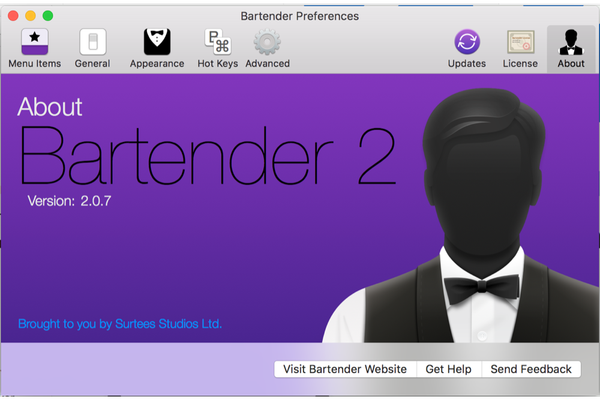Minimize the window with yellow button

[30, 16]
